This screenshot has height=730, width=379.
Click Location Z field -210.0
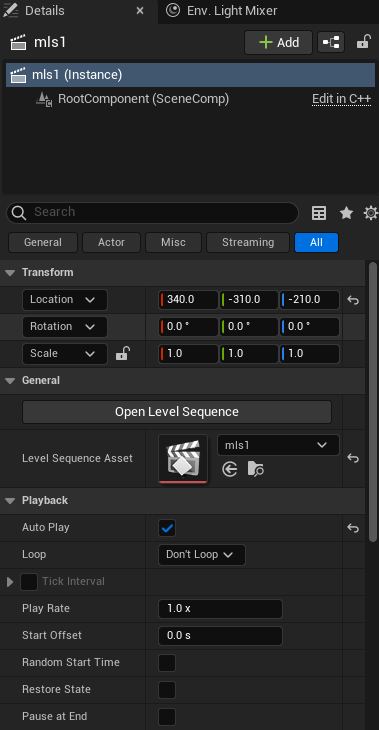click(x=310, y=300)
